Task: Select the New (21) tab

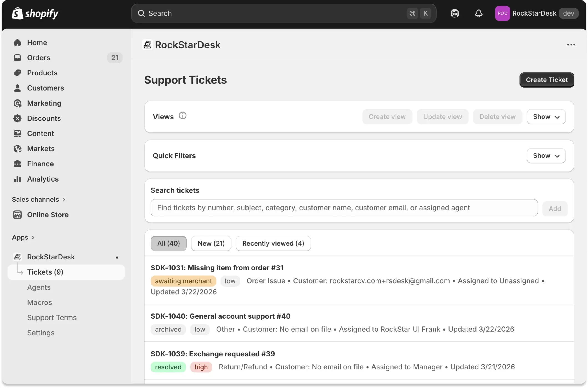Action: click(211, 243)
